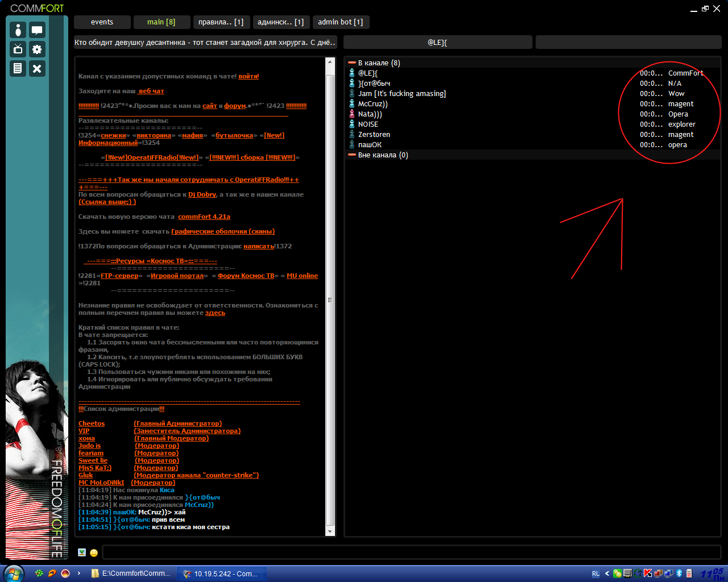728x582 pixels.
Task: Click the TV channels icon
Action: (18, 49)
